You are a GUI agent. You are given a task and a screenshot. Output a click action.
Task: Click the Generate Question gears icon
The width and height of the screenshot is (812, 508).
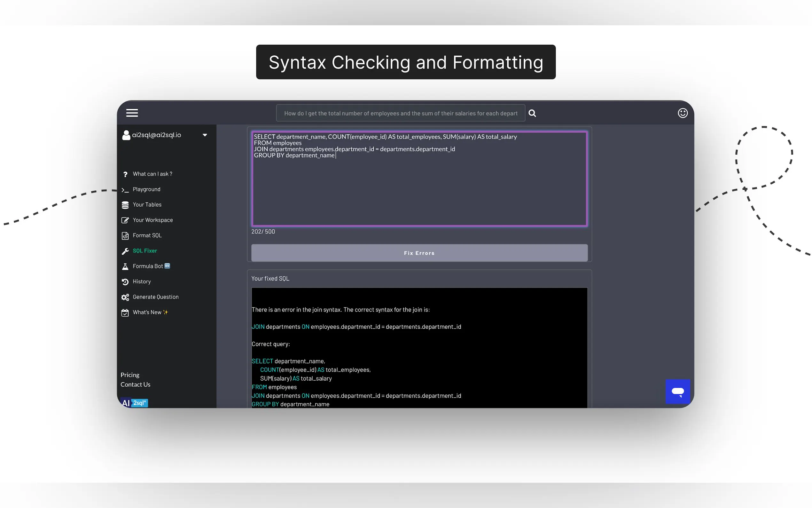tap(125, 297)
